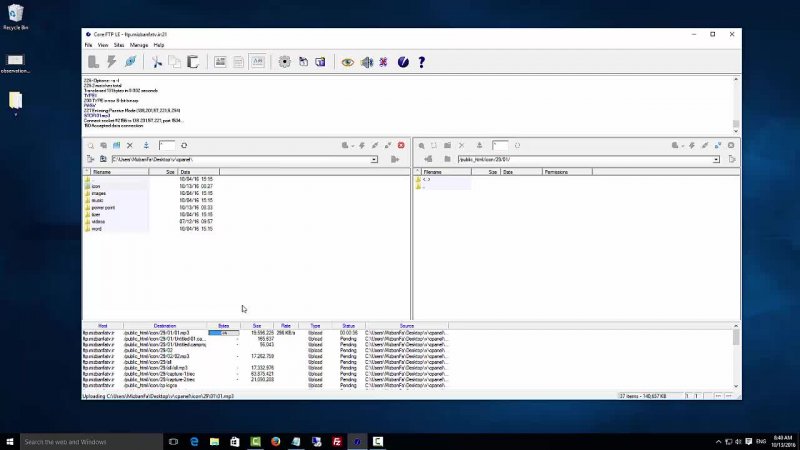Open the View menu

[103, 45]
